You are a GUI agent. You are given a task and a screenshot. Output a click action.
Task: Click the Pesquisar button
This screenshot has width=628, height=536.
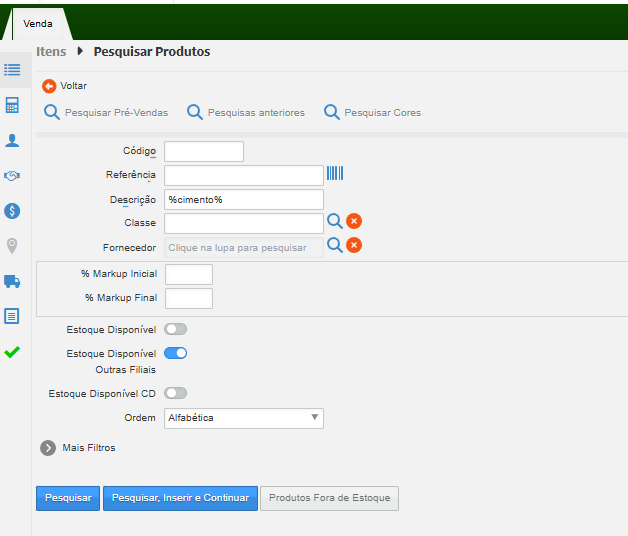coord(68,498)
